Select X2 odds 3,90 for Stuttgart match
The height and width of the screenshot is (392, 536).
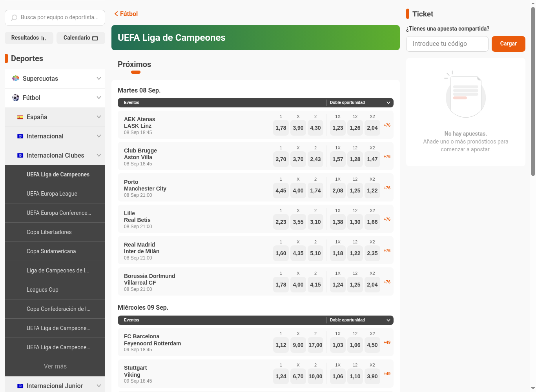click(x=372, y=376)
